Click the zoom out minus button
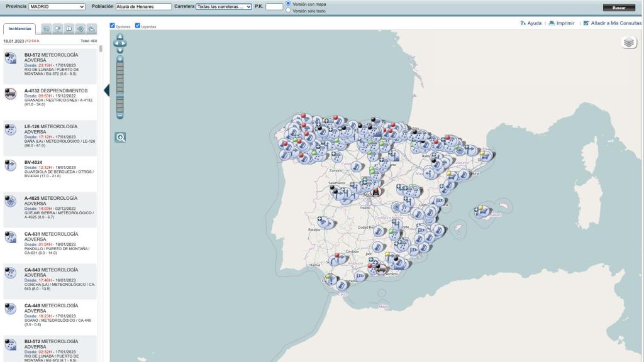Image resolution: width=644 pixels, height=362 pixels. click(x=120, y=116)
